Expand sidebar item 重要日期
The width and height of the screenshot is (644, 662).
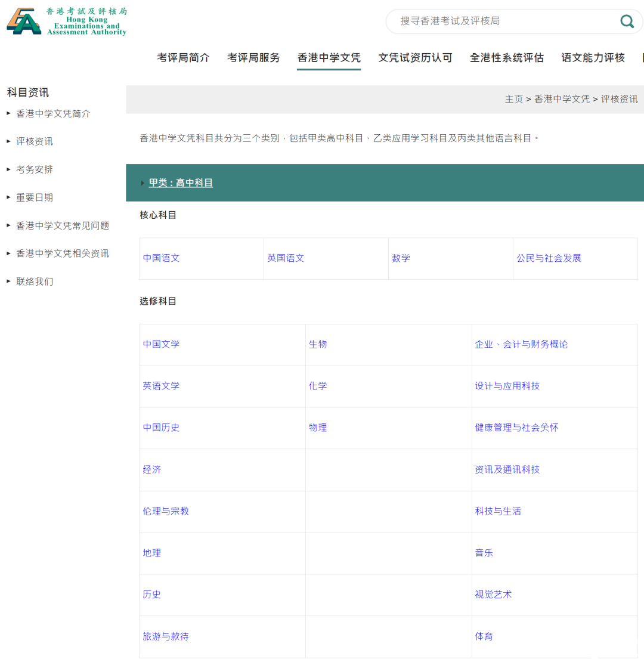click(35, 197)
